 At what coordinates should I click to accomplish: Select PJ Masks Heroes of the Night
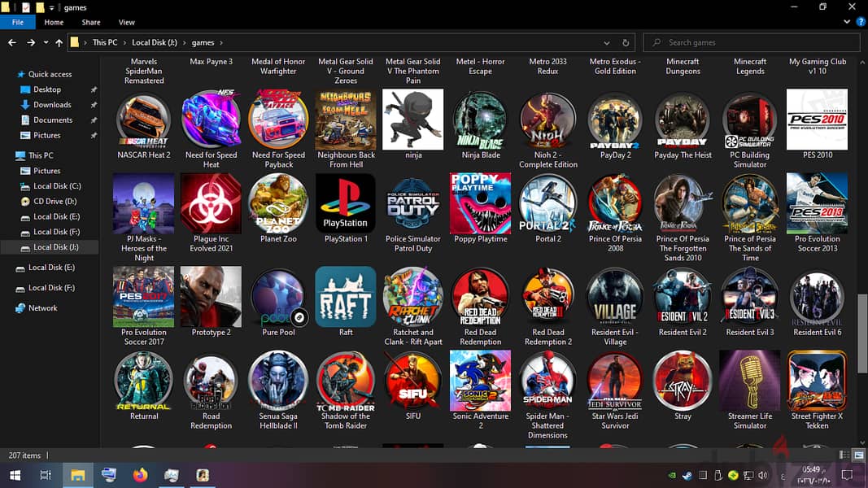click(x=144, y=203)
